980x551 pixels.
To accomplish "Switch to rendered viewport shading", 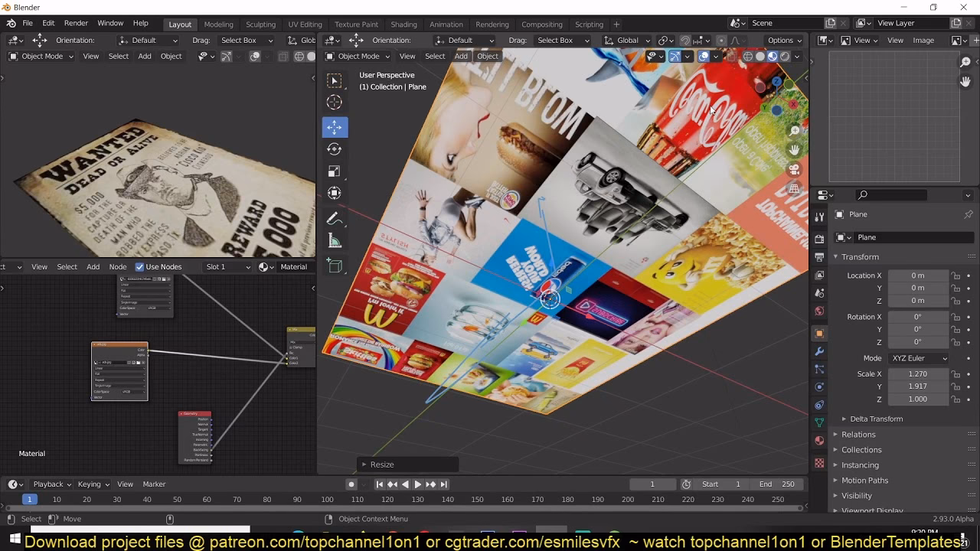I will click(785, 56).
